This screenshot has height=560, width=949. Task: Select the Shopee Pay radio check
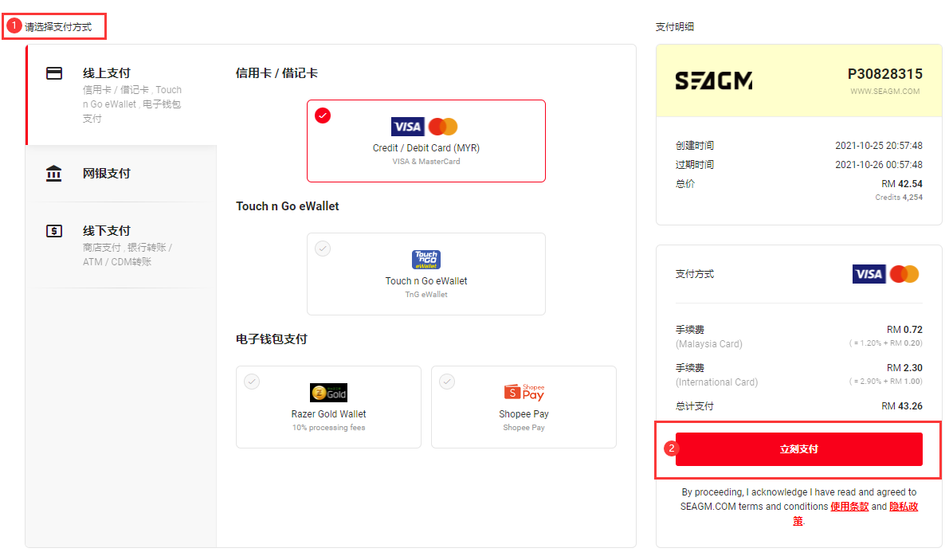pos(447,382)
